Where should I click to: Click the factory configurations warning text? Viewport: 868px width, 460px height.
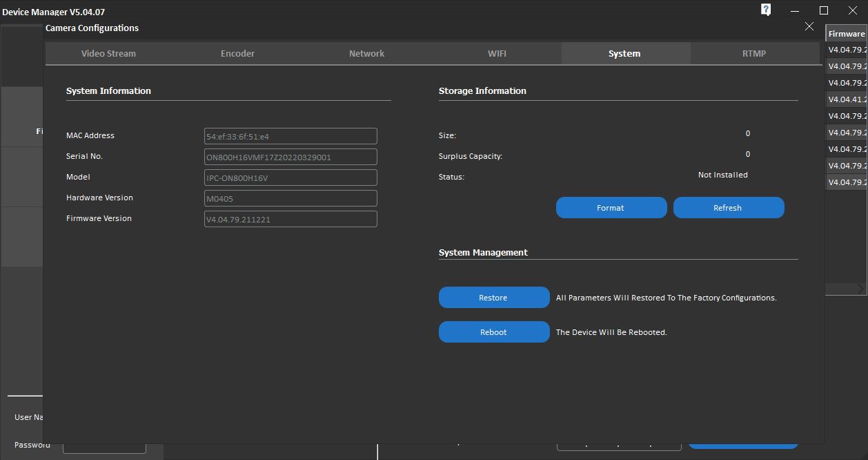click(667, 298)
